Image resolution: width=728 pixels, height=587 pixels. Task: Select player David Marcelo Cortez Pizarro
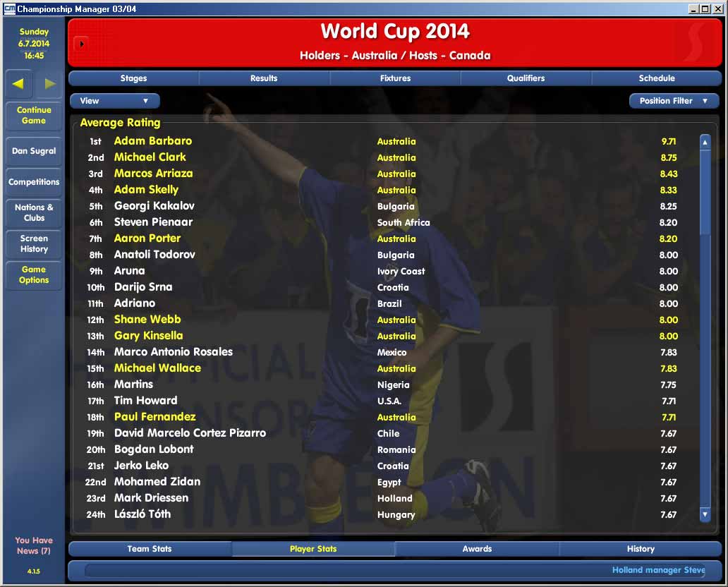coord(190,433)
